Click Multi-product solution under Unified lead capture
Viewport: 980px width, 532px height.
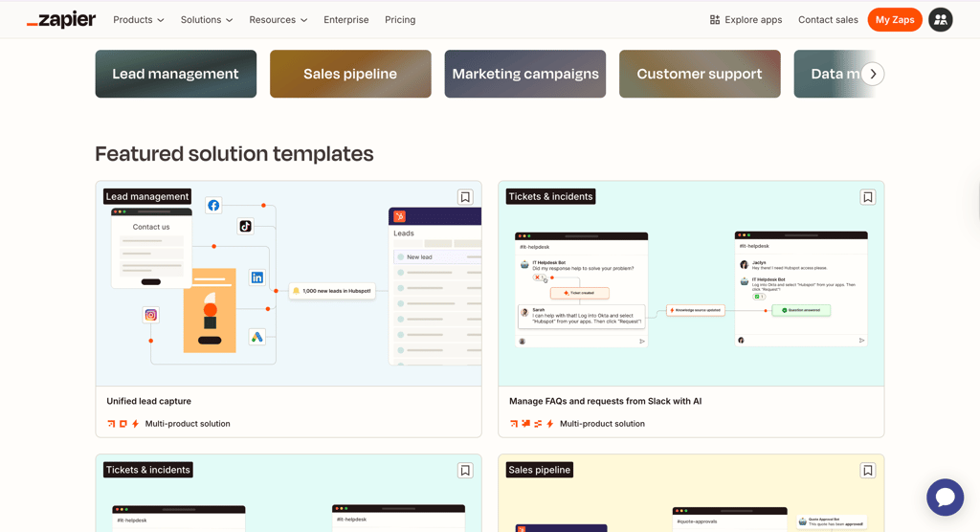(x=188, y=424)
